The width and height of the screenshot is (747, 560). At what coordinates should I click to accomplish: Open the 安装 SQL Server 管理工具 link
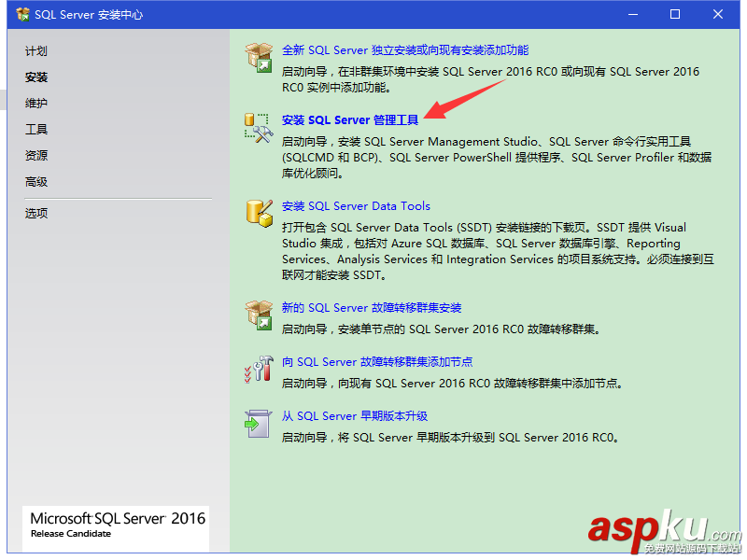pos(350,120)
